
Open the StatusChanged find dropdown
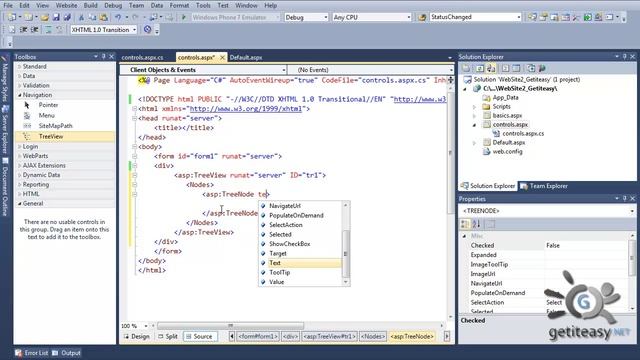[x=519, y=17]
